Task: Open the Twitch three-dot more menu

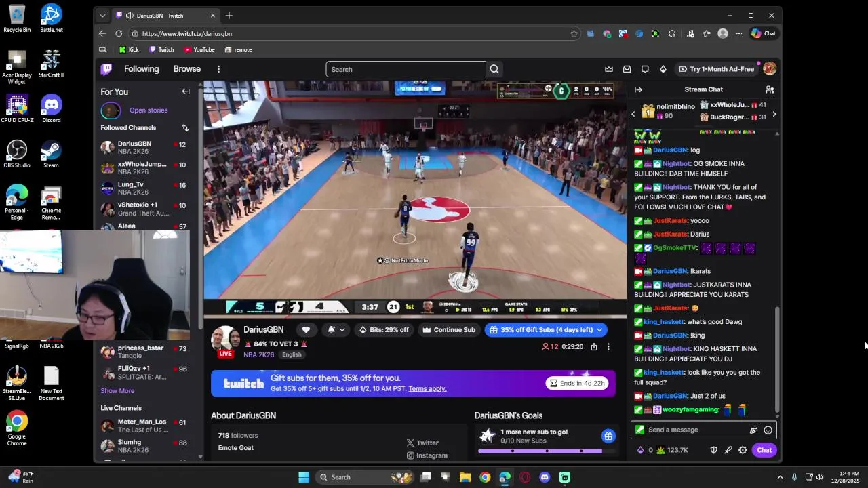Action: (x=218, y=69)
